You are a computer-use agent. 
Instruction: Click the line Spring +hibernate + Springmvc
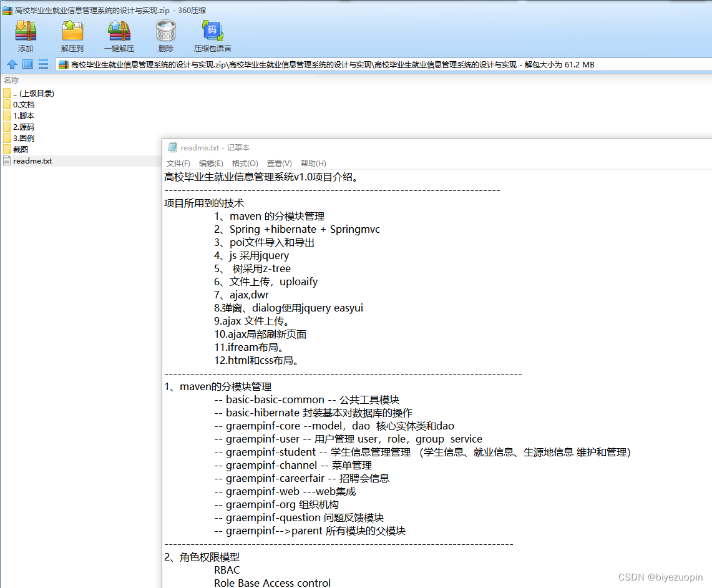click(x=297, y=229)
